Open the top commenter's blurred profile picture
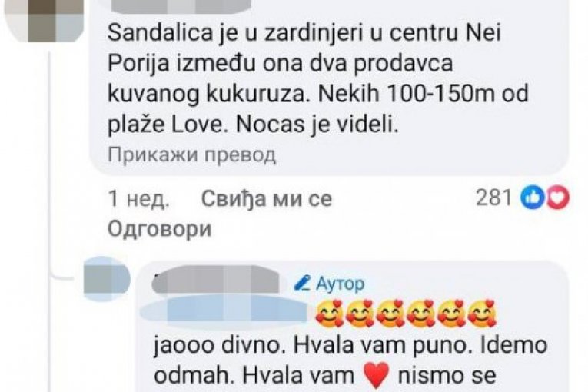Viewport: 588px width, 392px height. 45,19
